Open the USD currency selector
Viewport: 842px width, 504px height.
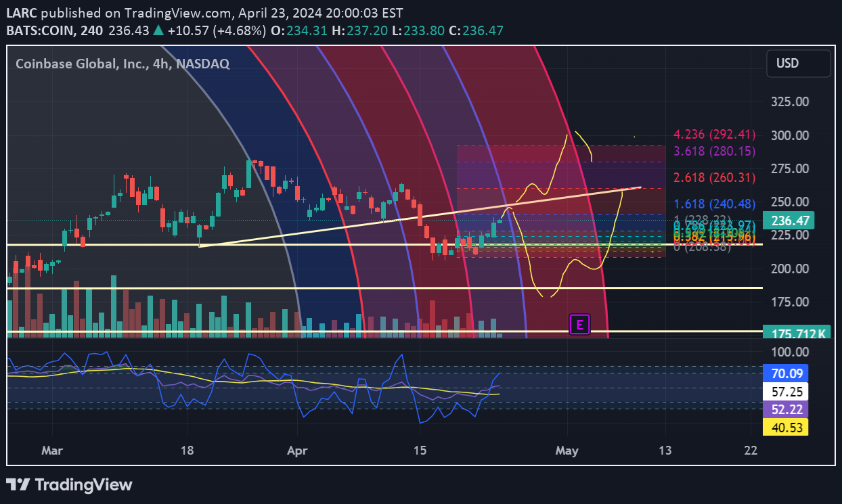(x=798, y=64)
